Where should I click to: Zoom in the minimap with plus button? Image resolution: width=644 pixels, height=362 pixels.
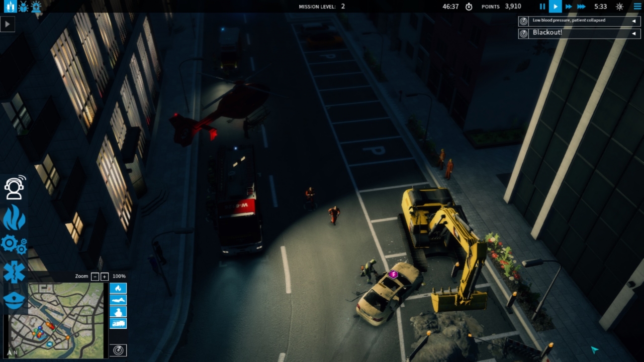pyautogui.click(x=105, y=277)
